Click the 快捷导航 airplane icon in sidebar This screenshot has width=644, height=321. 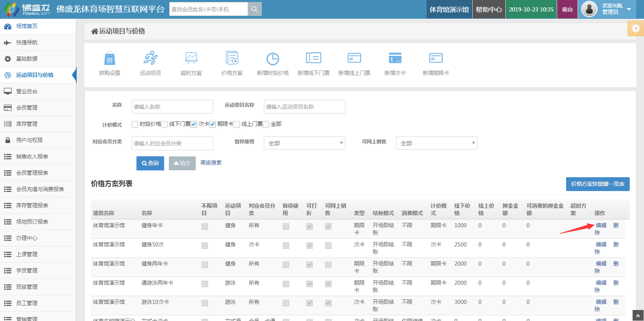click(x=8, y=43)
